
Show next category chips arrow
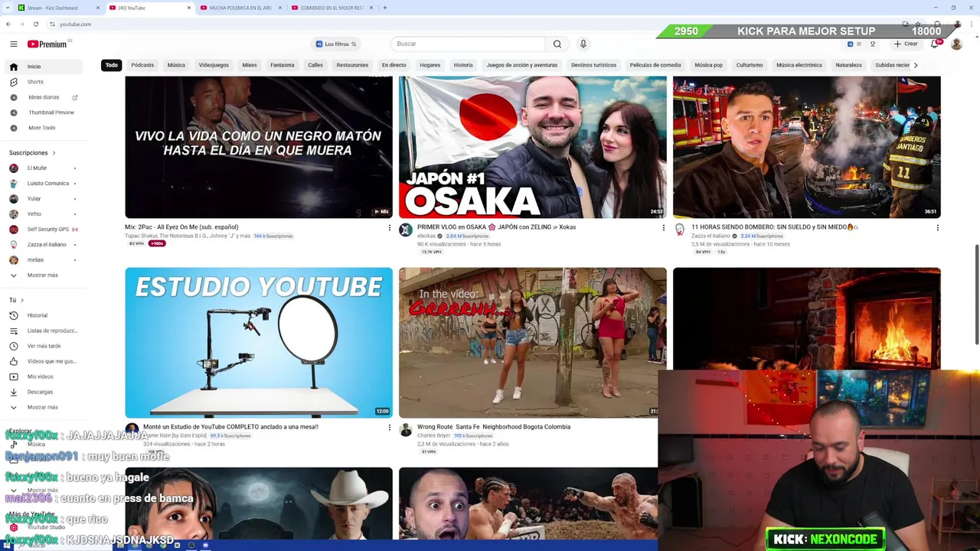915,65
